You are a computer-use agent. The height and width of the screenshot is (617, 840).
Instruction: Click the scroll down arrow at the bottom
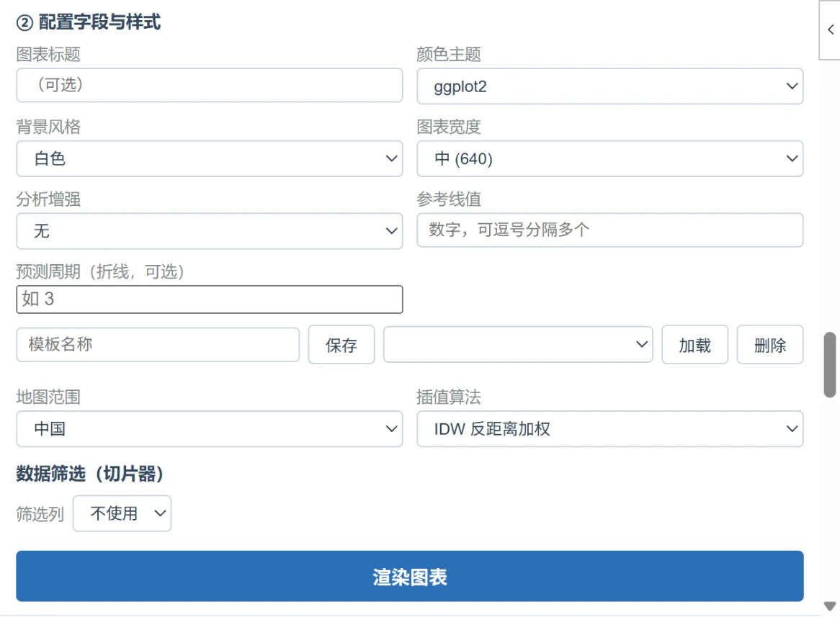[830, 606]
